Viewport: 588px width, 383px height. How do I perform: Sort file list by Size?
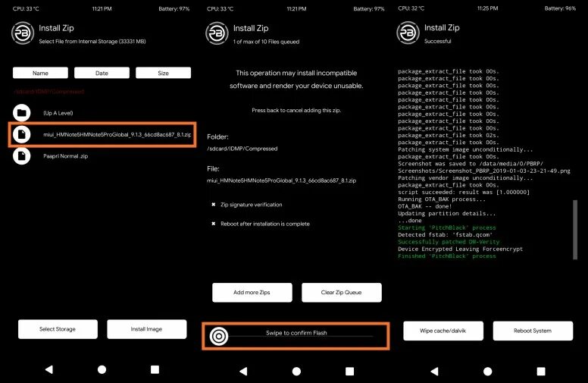pyautogui.click(x=163, y=73)
